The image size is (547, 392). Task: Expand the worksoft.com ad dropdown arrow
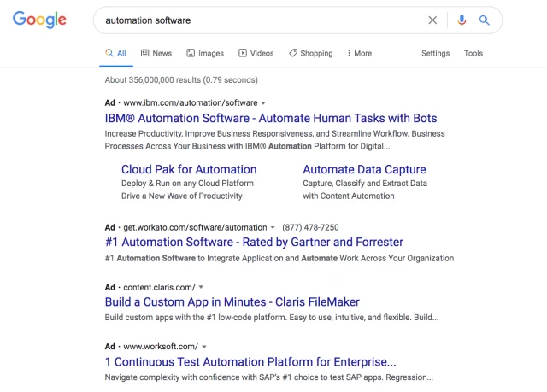pos(204,347)
